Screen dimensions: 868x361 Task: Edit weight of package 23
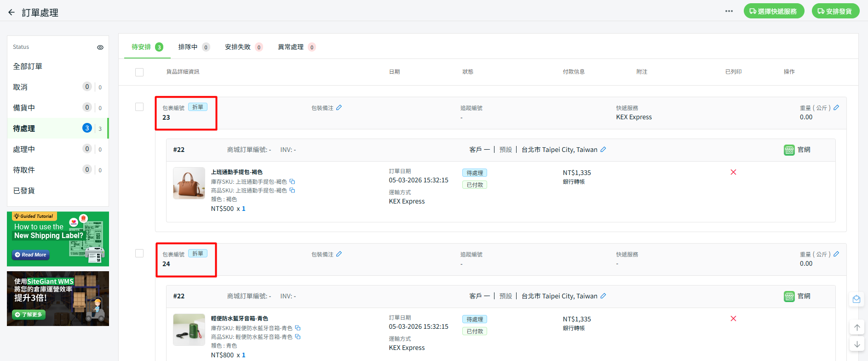836,108
